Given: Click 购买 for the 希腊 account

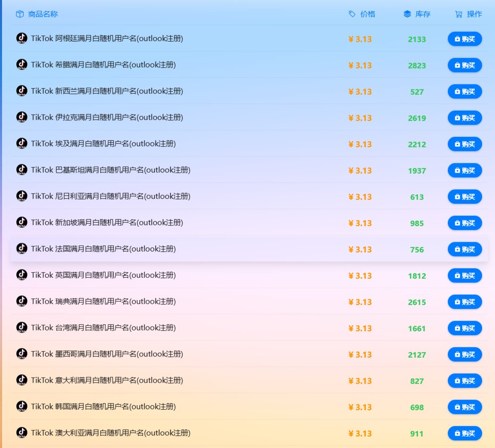Looking at the screenshot, I should (x=465, y=65).
